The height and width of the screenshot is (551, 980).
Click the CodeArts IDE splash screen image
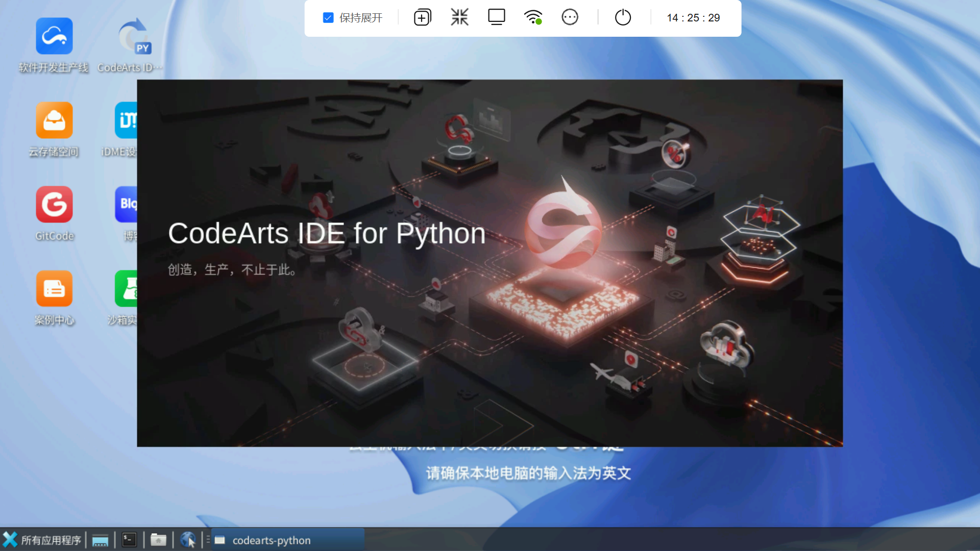point(489,263)
